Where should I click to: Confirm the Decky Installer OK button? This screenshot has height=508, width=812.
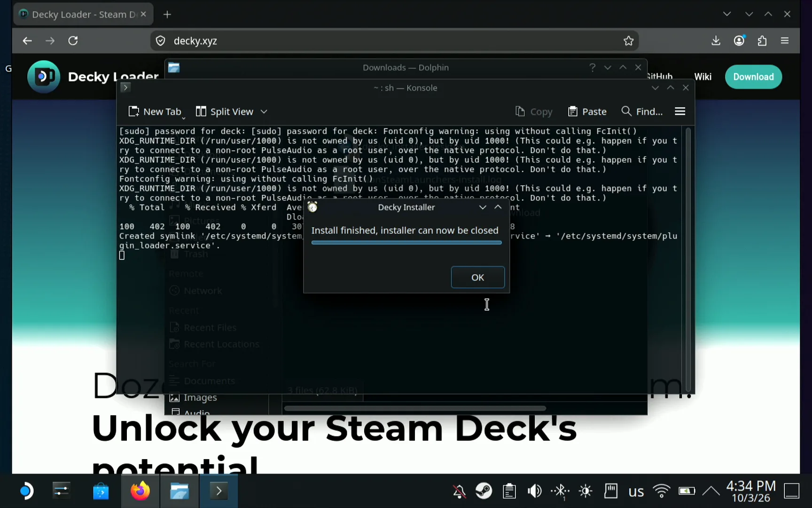tap(477, 277)
